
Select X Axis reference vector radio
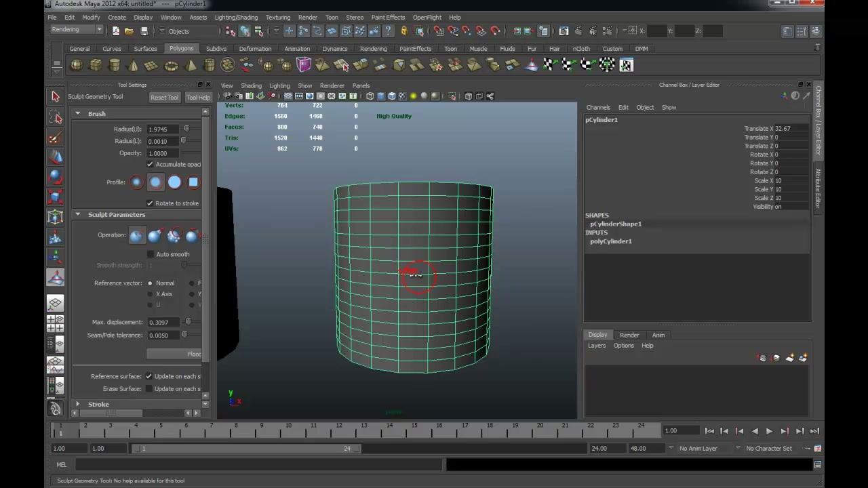150,294
